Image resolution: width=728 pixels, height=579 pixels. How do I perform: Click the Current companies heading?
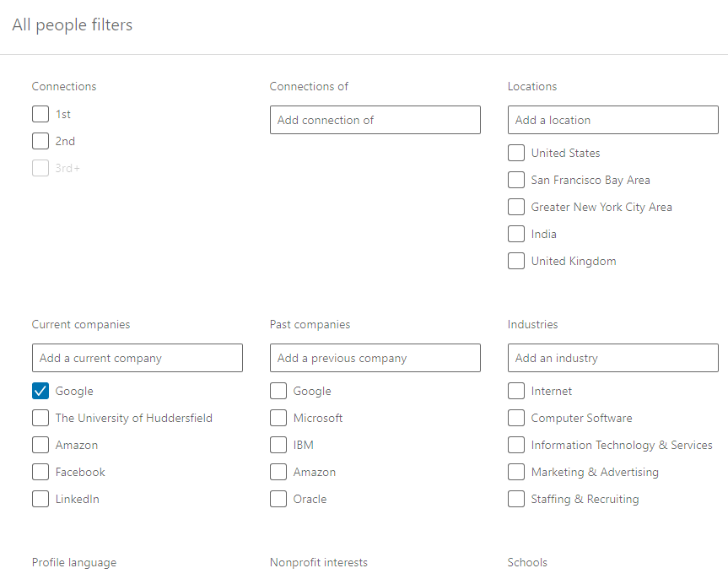(81, 324)
